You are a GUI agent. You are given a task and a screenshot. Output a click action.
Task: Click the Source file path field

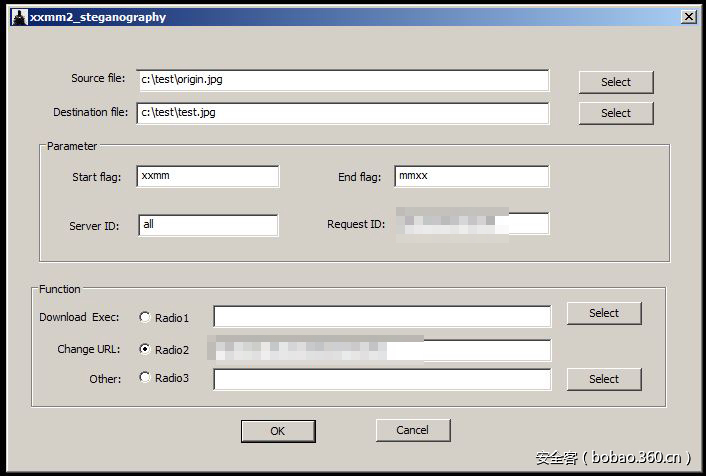(343, 80)
